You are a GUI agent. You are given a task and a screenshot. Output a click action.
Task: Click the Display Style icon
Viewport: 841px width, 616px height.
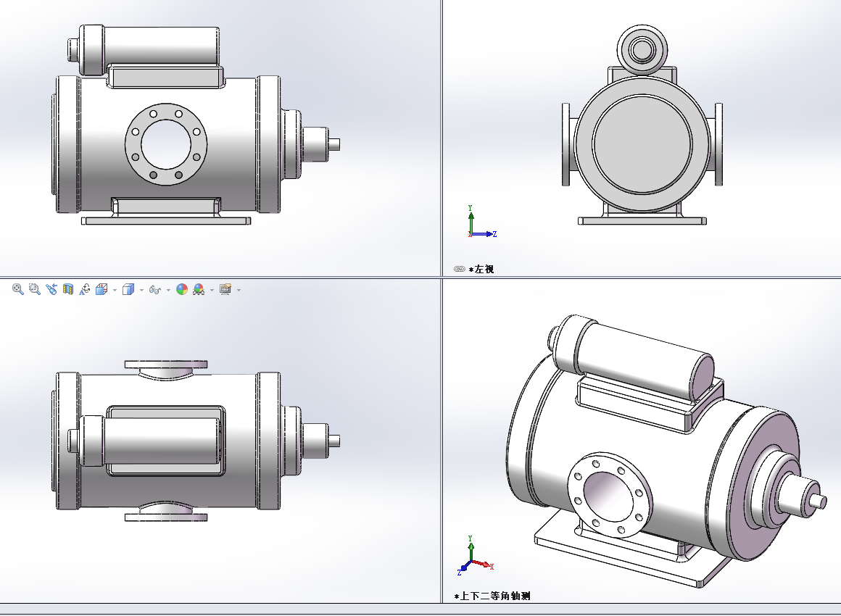[x=128, y=289]
